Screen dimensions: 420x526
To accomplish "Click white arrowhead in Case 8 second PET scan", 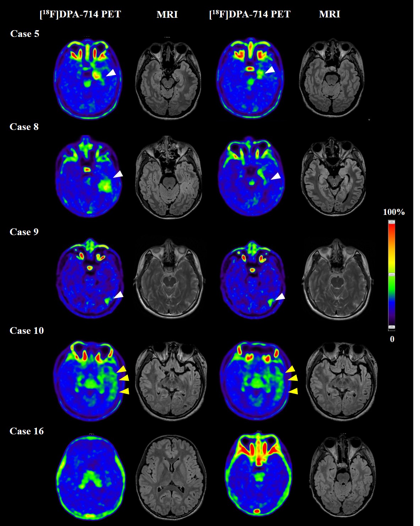I will pos(276,176).
